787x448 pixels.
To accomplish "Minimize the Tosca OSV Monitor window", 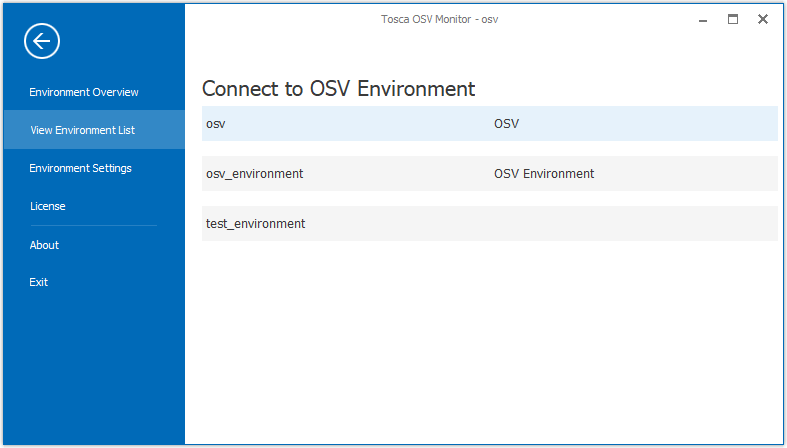I will point(704,19).
